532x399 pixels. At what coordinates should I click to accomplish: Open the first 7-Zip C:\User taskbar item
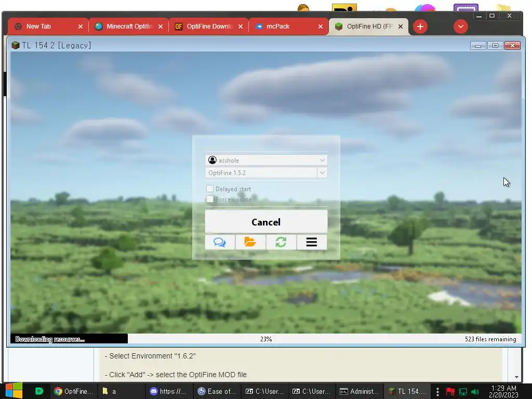[264, 391]
